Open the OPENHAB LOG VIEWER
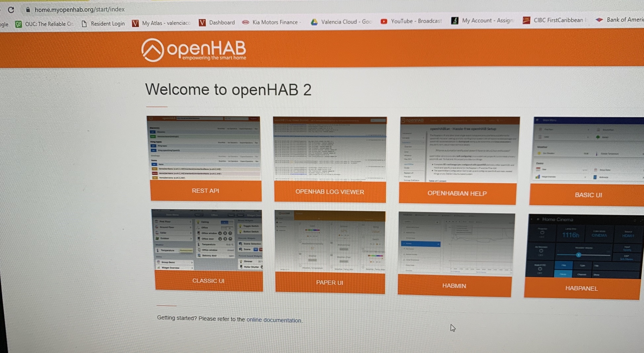This screenshot has height=353, width=644. 330,192
